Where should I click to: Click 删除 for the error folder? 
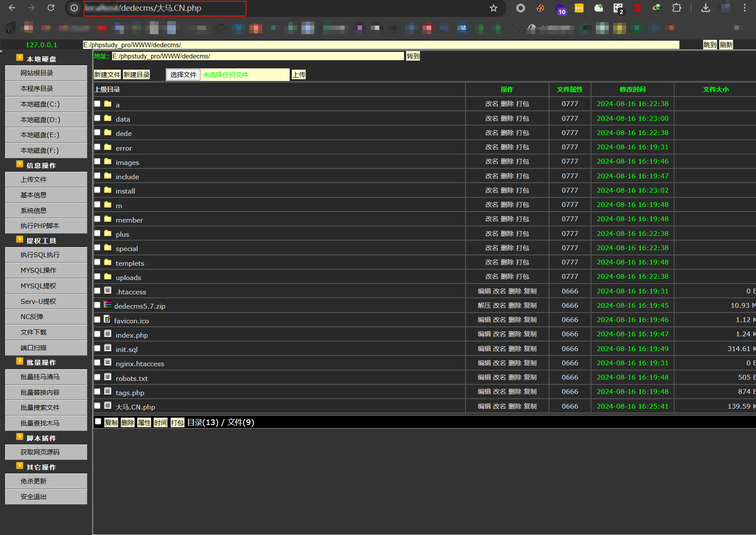(x=507, y=147)
